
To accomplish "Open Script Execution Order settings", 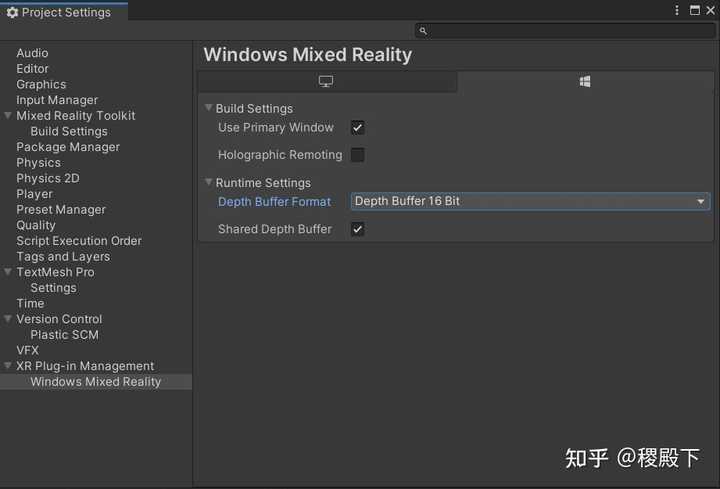I will [79, 241].
